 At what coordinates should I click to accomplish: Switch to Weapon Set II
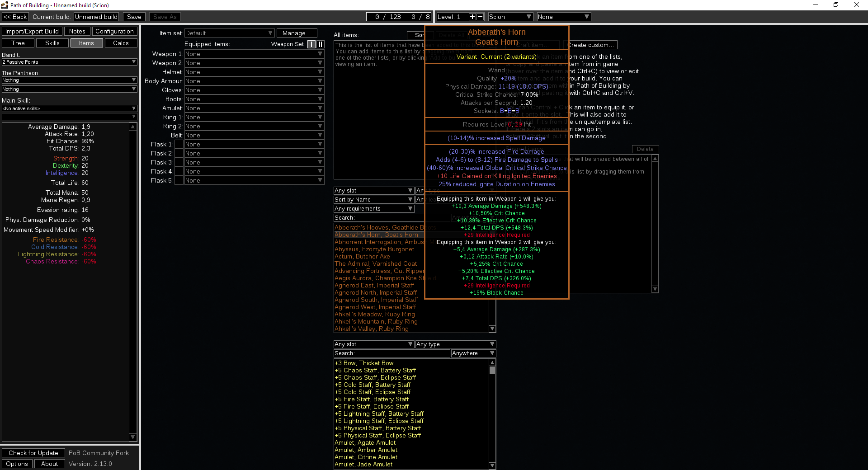coord(321,44)
